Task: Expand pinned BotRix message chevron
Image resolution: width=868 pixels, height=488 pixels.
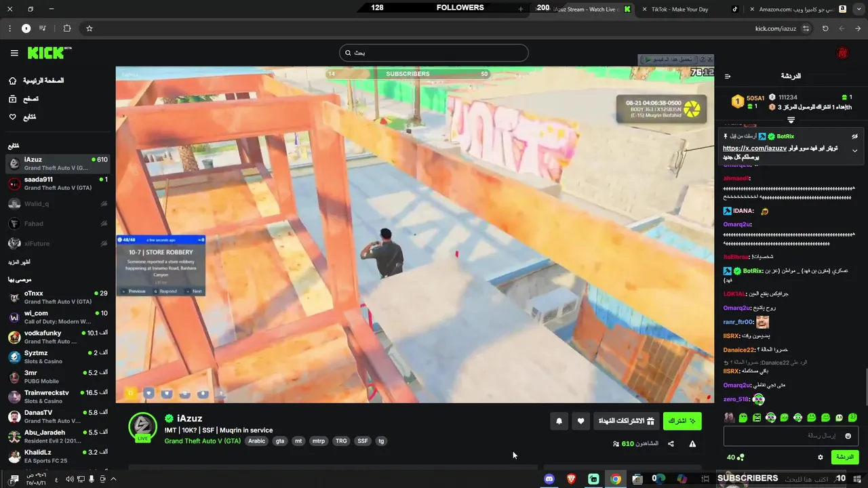Action: [854, 150]
